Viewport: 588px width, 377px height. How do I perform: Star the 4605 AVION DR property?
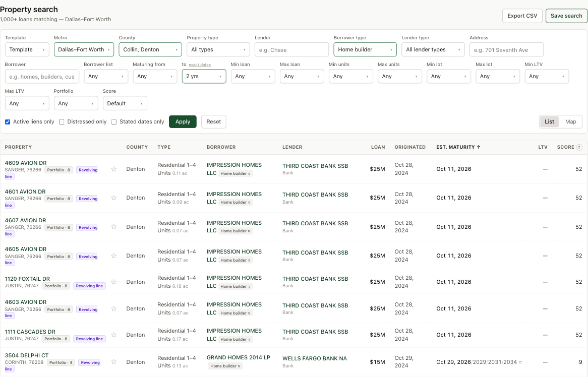click(113, 256)
